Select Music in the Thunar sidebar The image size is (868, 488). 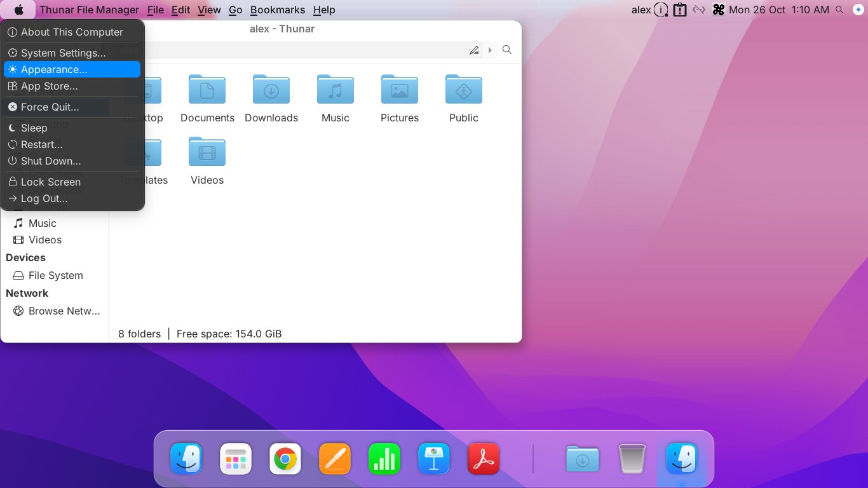pyautogui.click(x=55, y=223)
